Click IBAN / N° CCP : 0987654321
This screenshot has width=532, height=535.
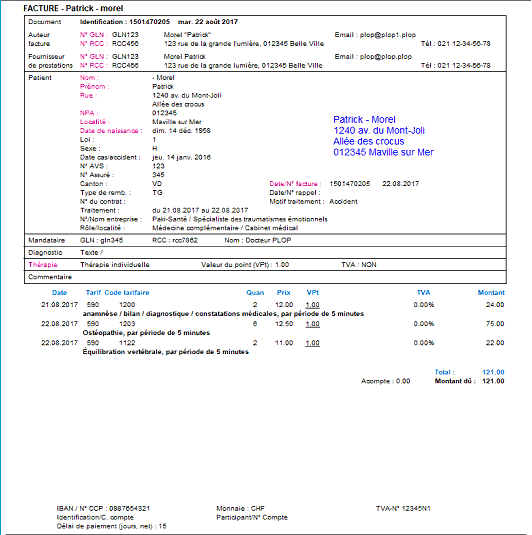point(103,508)
